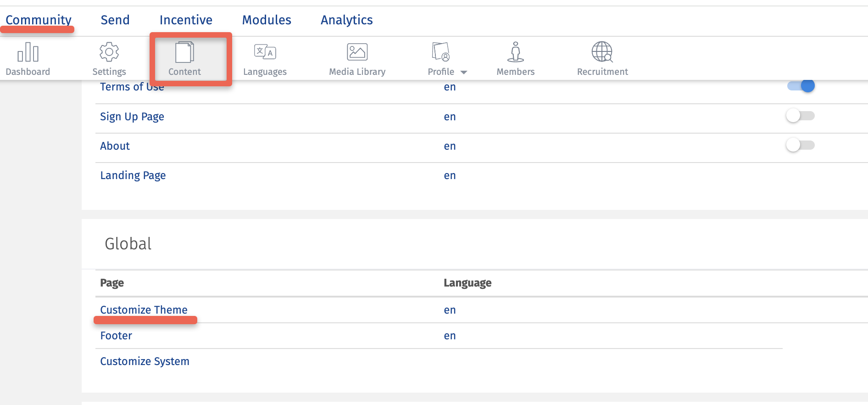Open the Landing Page link
Screen dimensions: 868x405
[x=133, y=175]
